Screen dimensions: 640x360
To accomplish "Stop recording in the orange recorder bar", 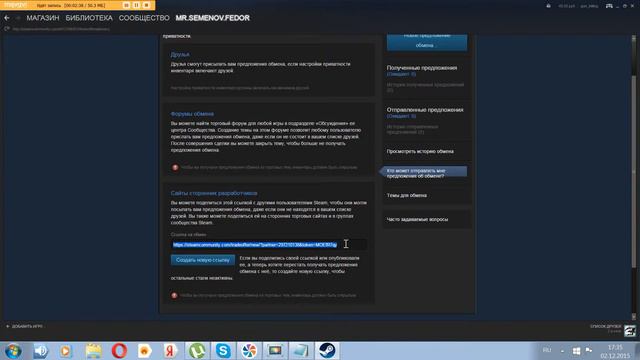I will (x=146, y=5).
